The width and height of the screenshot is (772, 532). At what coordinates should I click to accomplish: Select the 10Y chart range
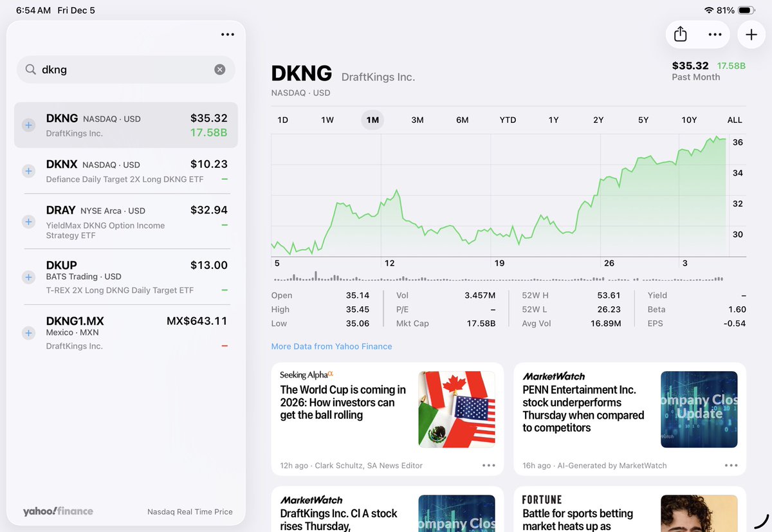(x=689, y=120)
